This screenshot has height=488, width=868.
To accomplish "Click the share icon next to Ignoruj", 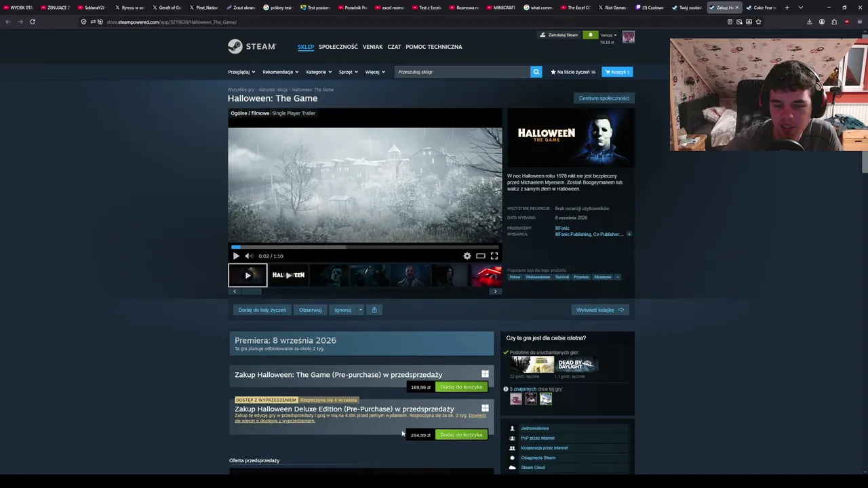I will pyautogui.click(x=374, y=310).
